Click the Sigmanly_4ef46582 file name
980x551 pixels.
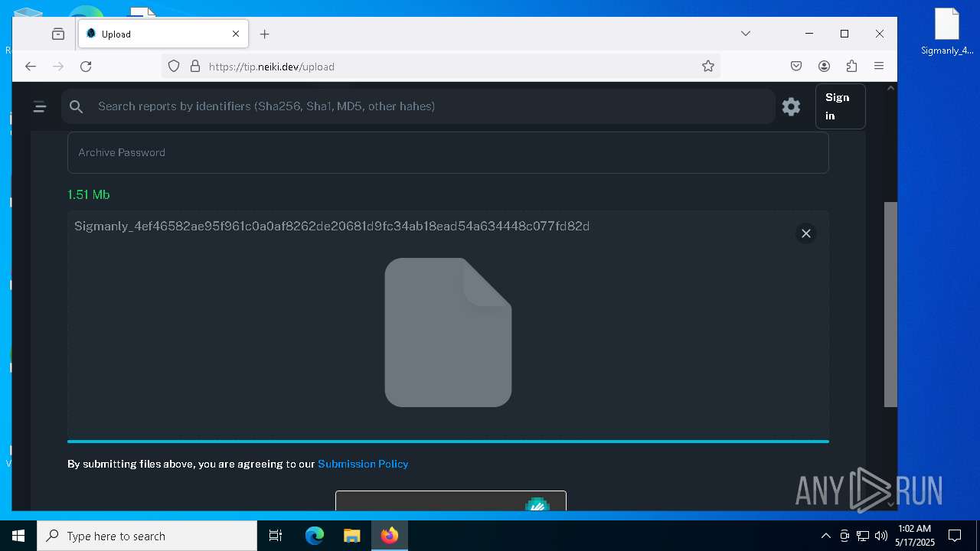click(x=332, y=226)
